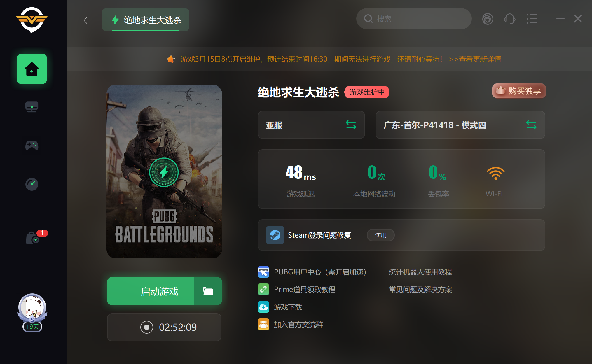
Task: Click 启动游戏 to launch the game
Action: click(x=151, y=291)
